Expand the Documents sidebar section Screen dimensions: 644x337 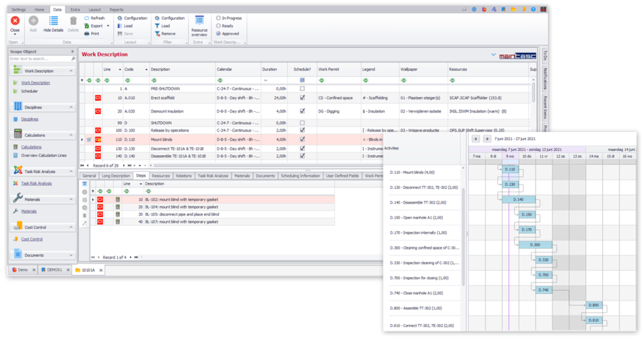tap(71, 255)
